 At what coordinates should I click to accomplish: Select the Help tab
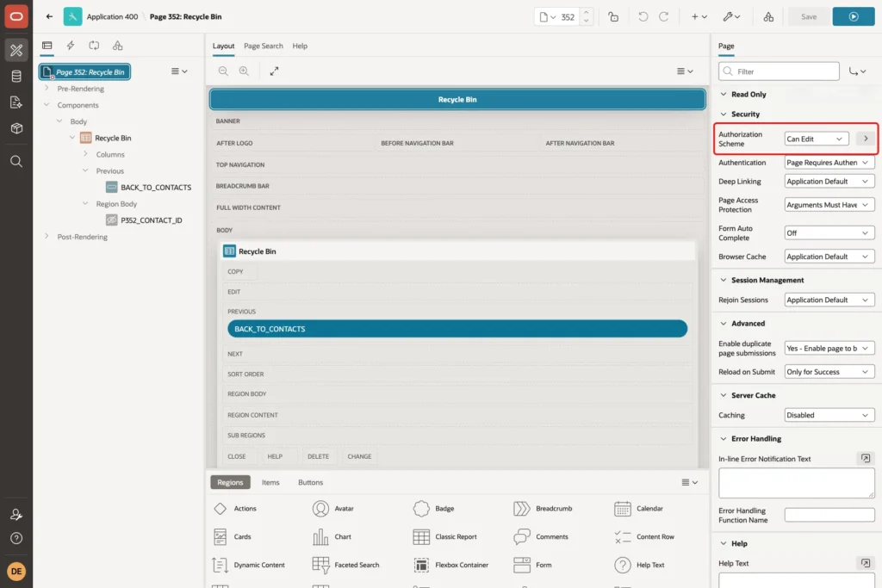pyautogui.click(x=300, y=46)
